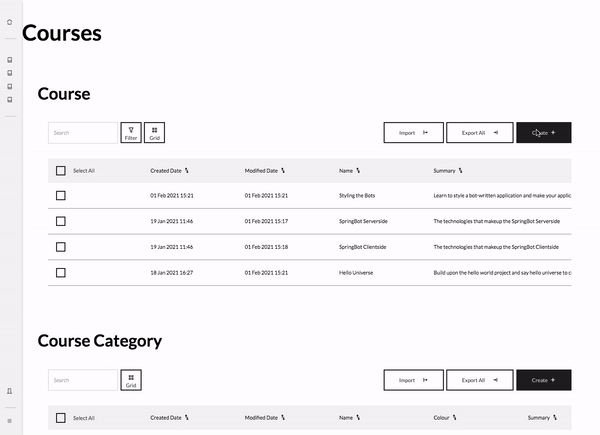Check the Styling the Bots row checkbox
This screenshot has width=600, height=435.
pos(61,196)
